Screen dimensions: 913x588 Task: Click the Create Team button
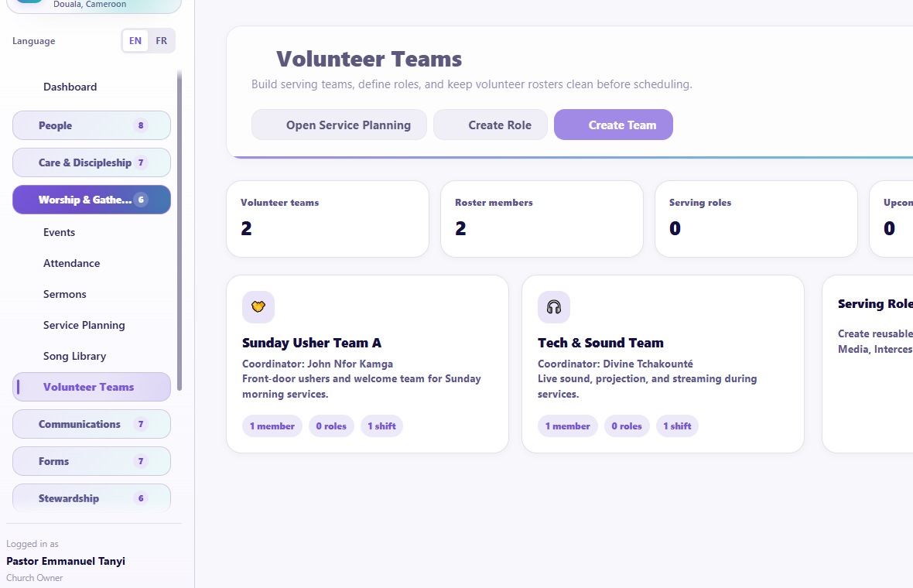coord(613,125)
